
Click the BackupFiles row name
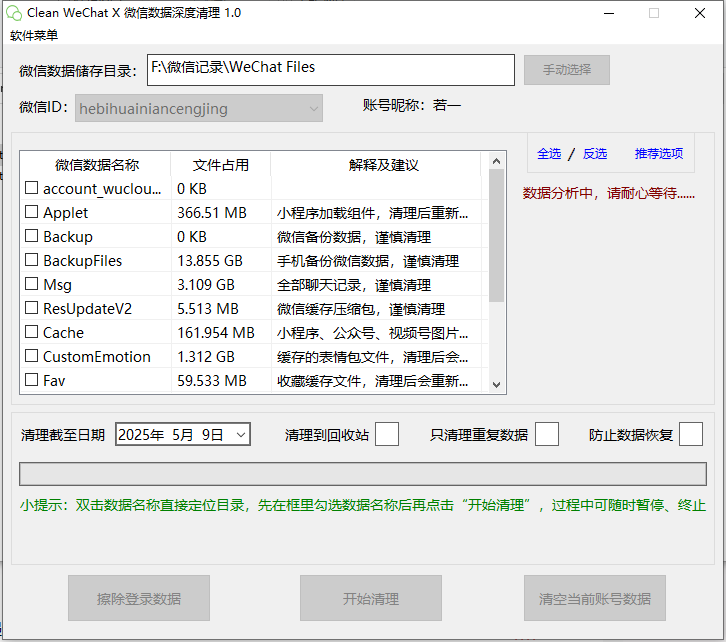(x=82, y=261)
